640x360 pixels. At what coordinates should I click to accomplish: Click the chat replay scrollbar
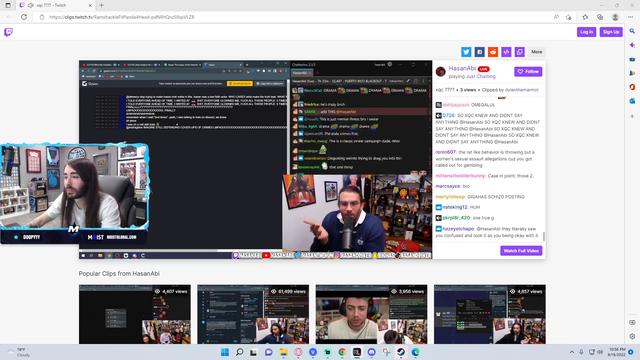pos(544,236)
